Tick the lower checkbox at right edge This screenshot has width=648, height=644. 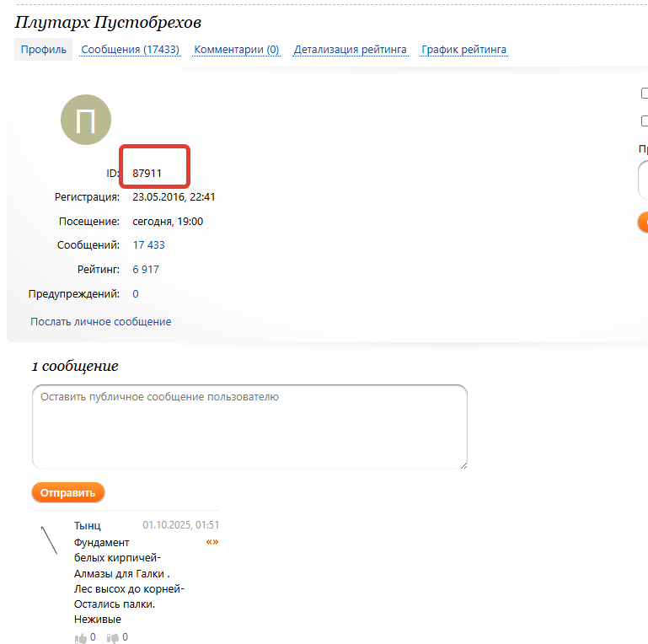point(644,121)
